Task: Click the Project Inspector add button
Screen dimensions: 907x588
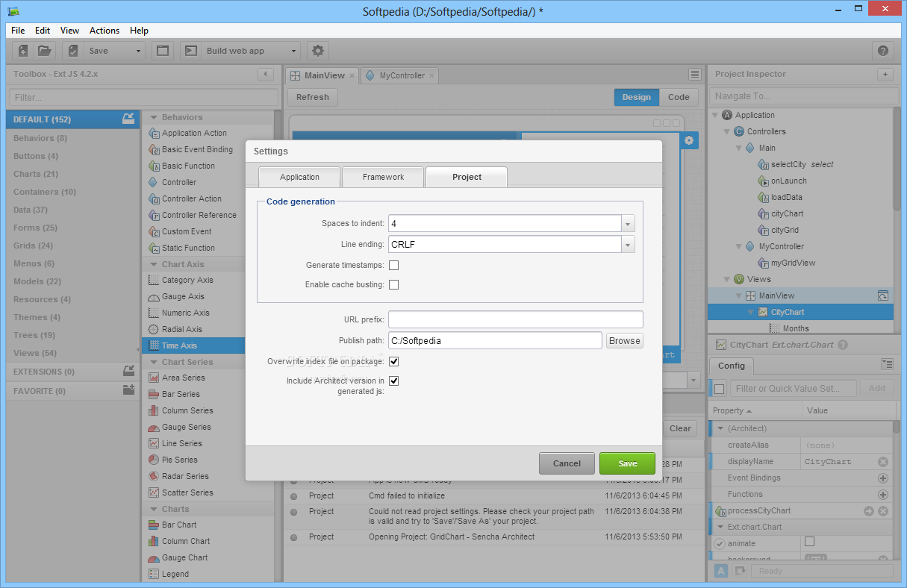Action: (x=885, y=74)
